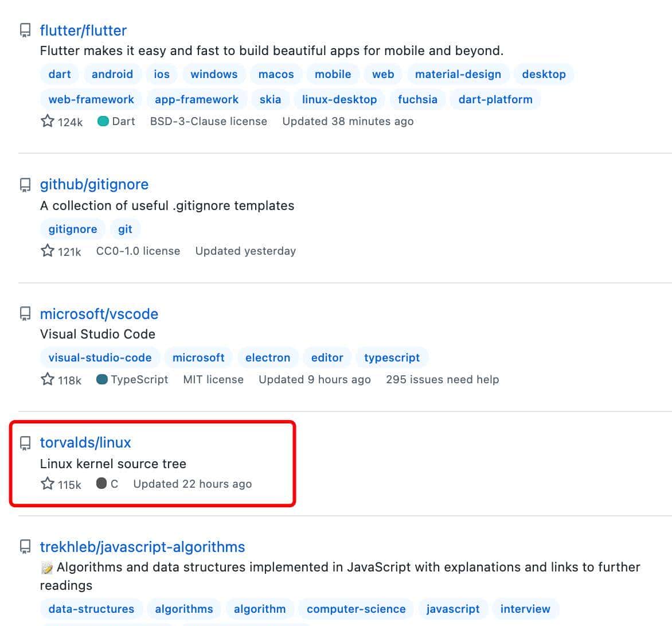This screenshot has width=672, height=626.
Task: Select the 'dart' topic tag
Action: (x=58, y=74)
